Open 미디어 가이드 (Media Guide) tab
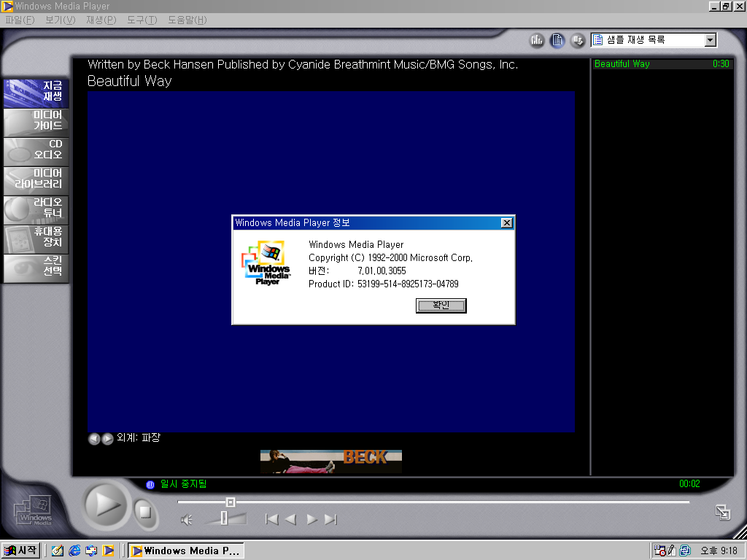 (36, 122)
